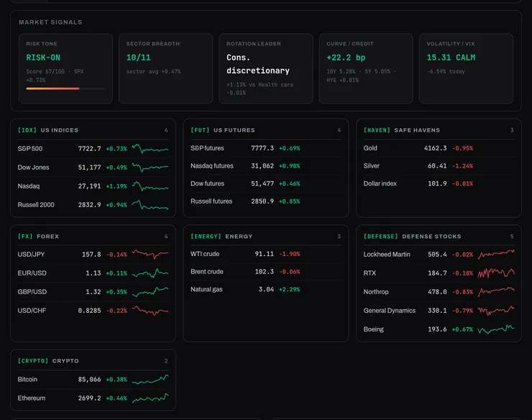Select the Volatility / VIX card

466,68
